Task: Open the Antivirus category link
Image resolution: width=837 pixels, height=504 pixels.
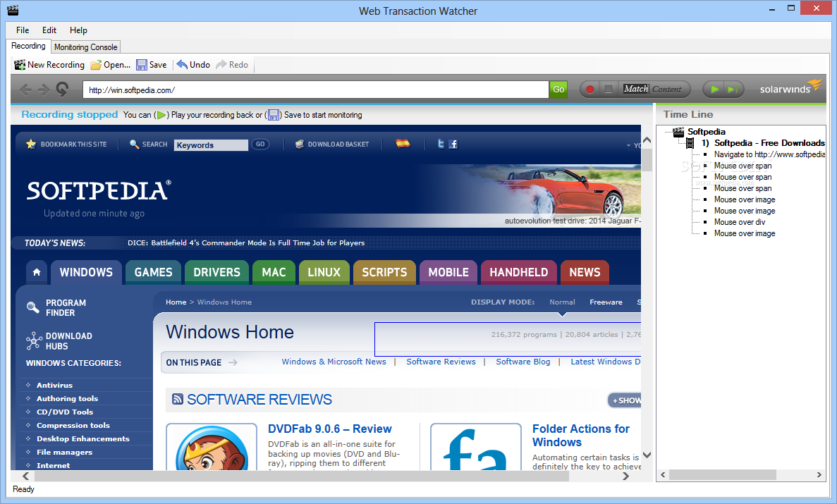Action: [54, 385]
